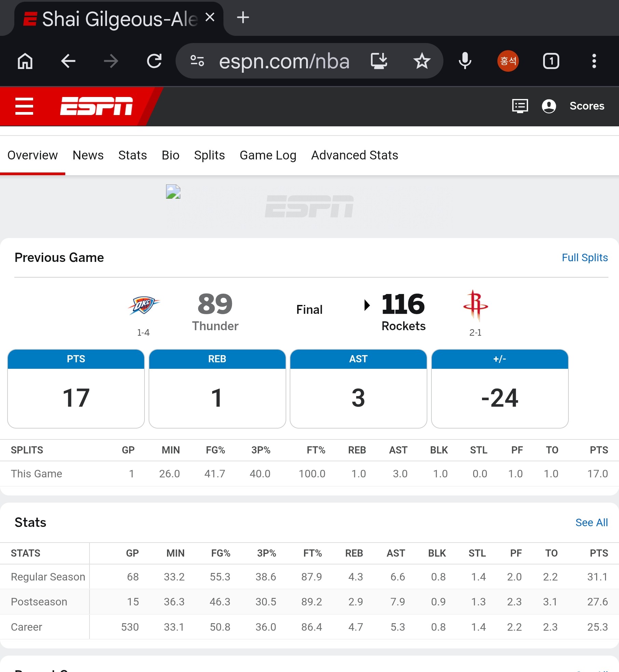
Task: Open the Bio tab
Action: point(170,155)
